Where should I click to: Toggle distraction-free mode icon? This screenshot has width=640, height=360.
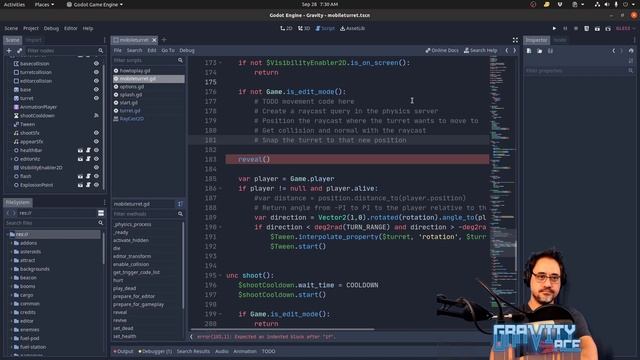(x=515, y=40)
